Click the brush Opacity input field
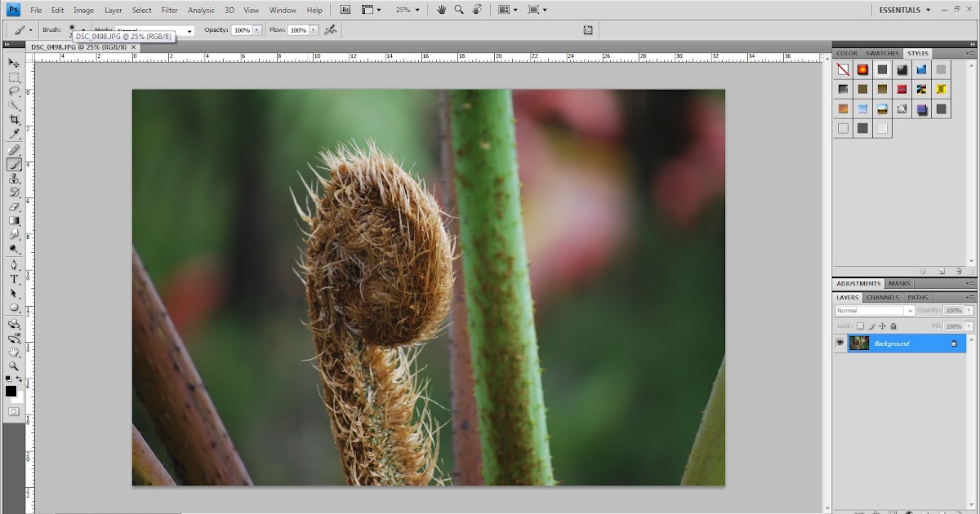The image size is (980, 514). pos(241,30)
